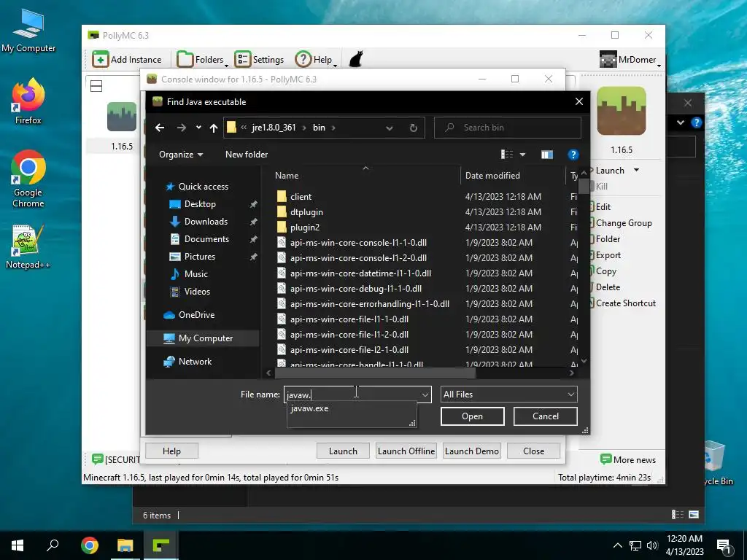The height and width of the screenshot is (560, 747).
Task: Select the plugin2 folder
Action: (x=304, y=227)
